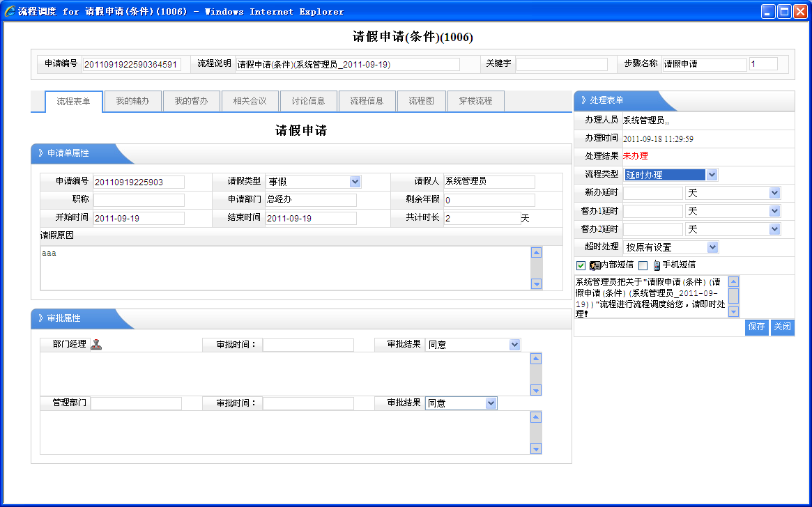
Task: Open the 超时处理 dropdown
Action: pyautogui.click(x=712, y=247)
